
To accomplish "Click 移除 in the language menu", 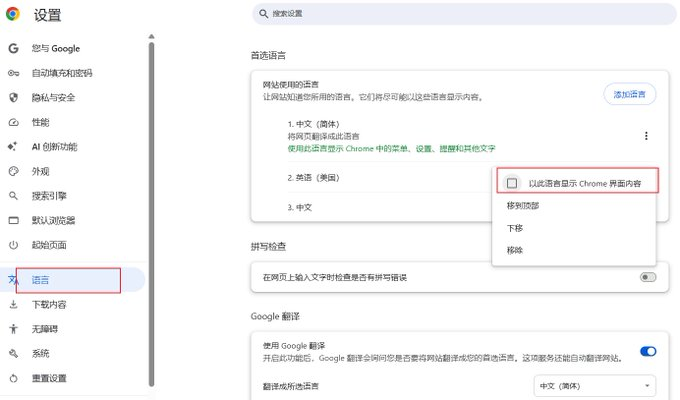I will 514,250.
